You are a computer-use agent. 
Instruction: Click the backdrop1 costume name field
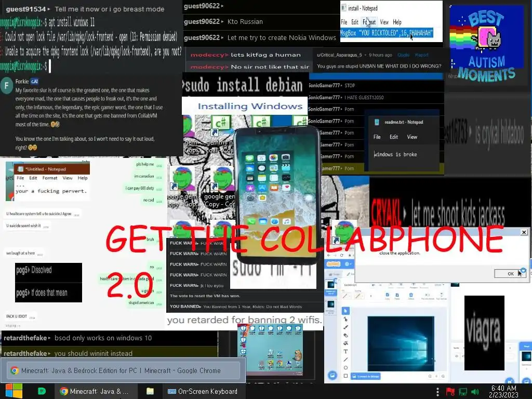[x=353, y=285]
